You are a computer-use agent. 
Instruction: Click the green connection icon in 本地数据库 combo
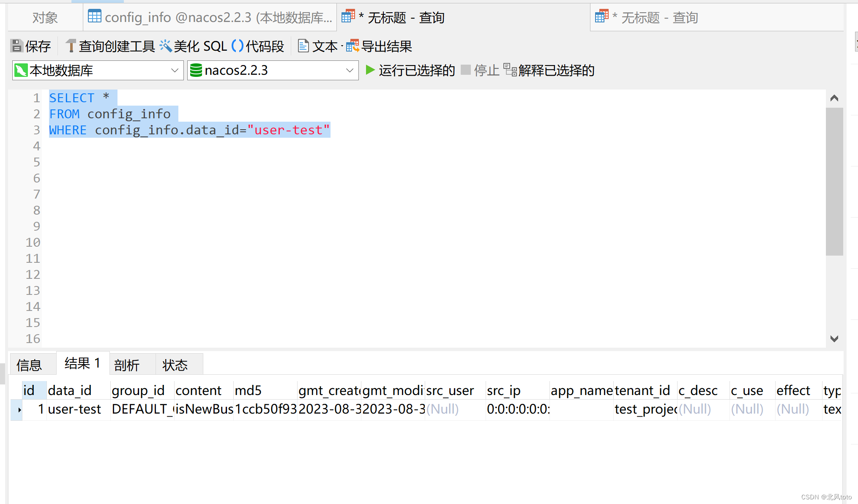click(x=21, y=70)
